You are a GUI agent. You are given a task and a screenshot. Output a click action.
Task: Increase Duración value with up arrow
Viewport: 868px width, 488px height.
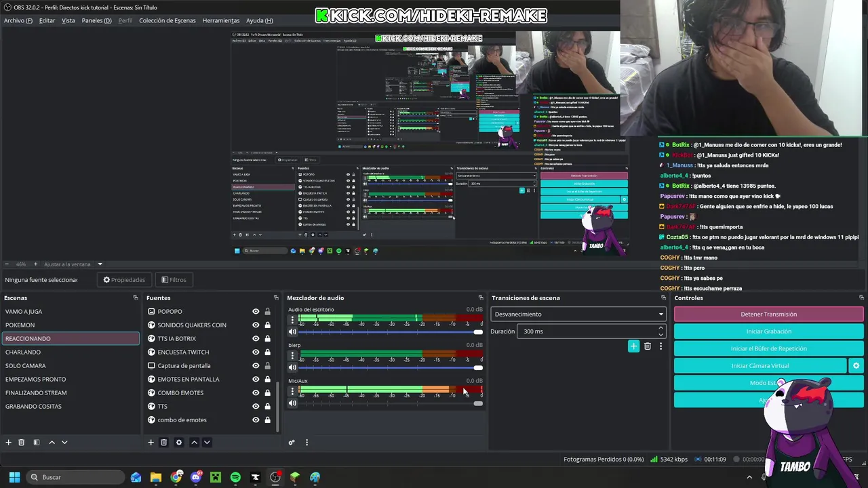point(660,329)
